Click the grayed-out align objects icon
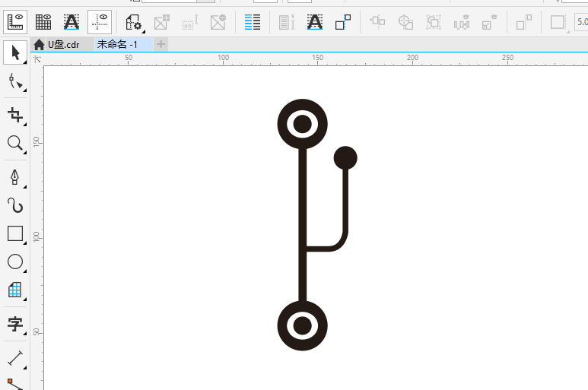 click(377, 22)
